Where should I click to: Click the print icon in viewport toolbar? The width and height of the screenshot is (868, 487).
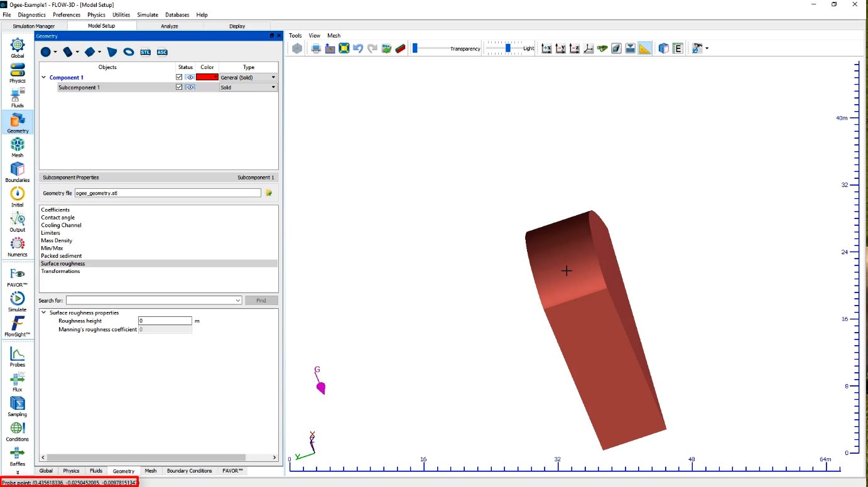(316, 48)
